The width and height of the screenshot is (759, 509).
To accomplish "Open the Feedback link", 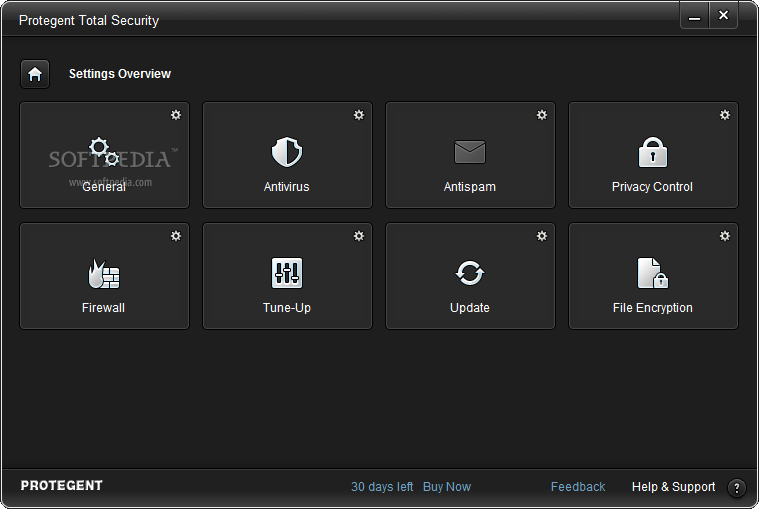I will pos(578,487).
